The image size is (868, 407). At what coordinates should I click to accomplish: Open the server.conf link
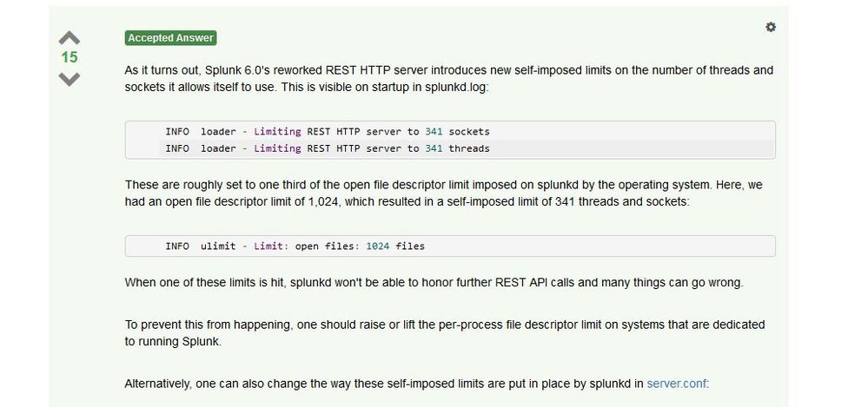pyautogui.click(x=677, y=384)
